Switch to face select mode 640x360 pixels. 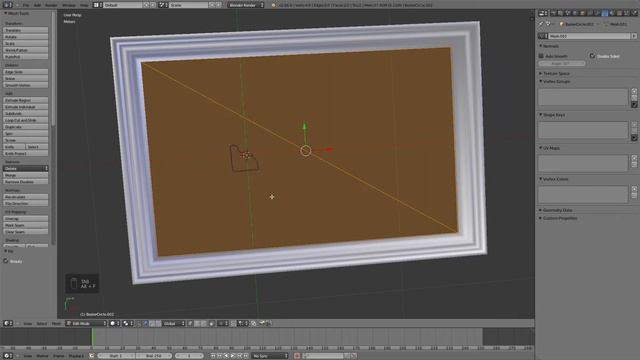tap(204, 323)
